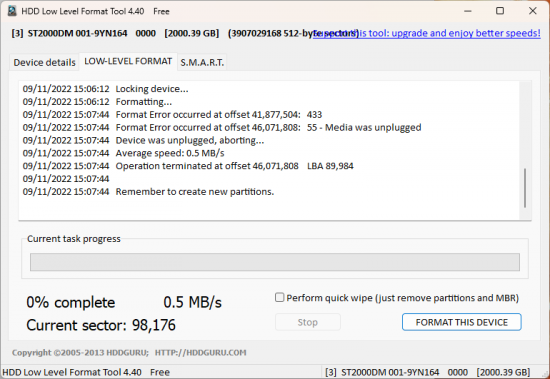
Task: Click the Stop button
Action: point(308,322)
